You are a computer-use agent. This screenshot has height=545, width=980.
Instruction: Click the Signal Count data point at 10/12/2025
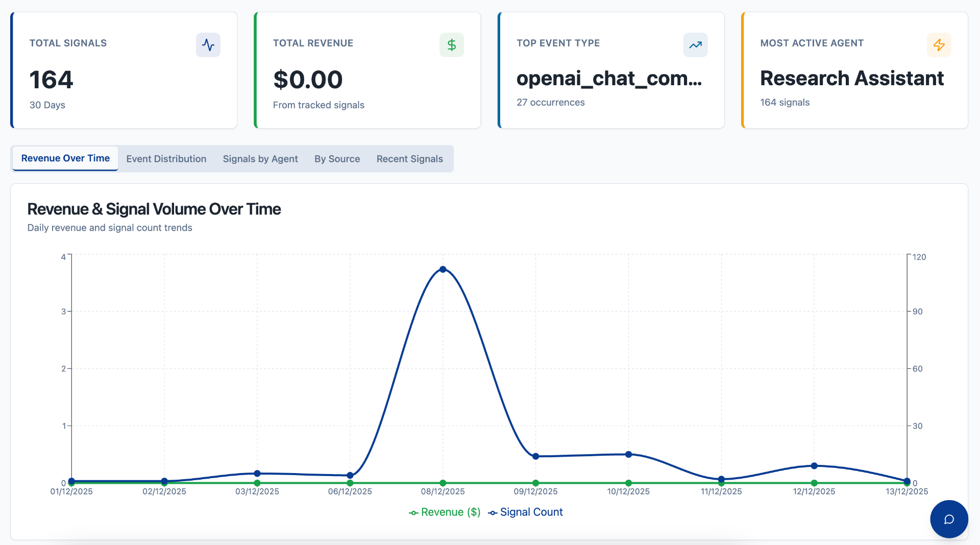coord(628,454)
